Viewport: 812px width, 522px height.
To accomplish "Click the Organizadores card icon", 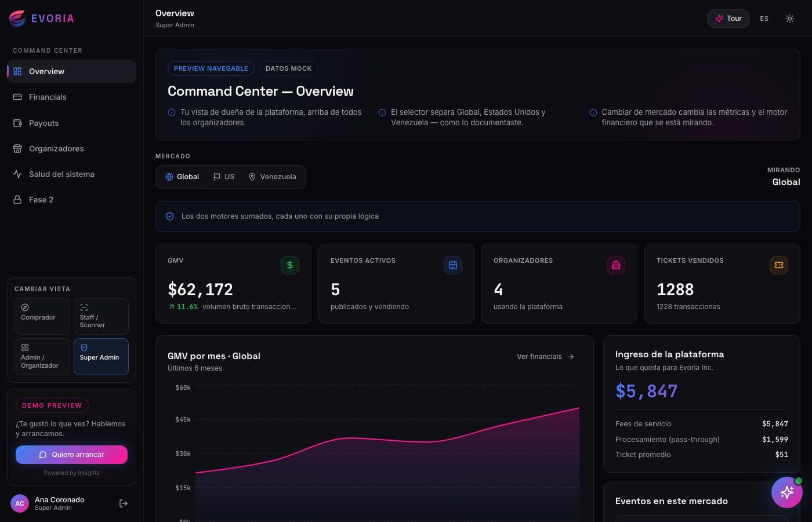I will coord(616,265).
